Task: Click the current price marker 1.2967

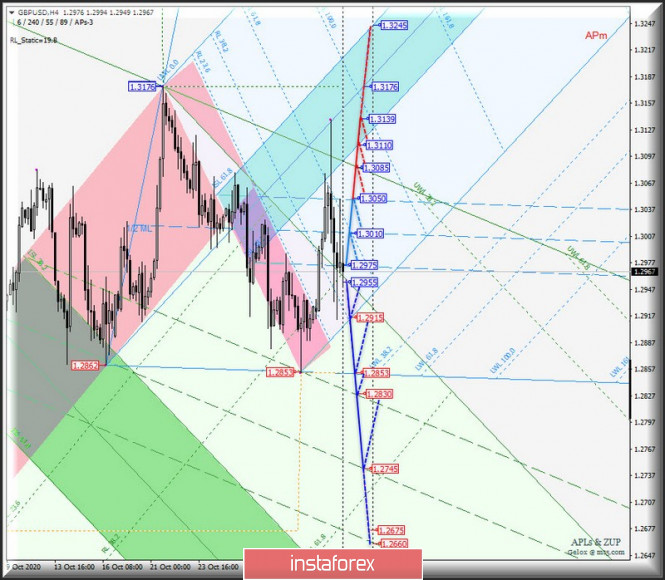Action: [645, 272]
